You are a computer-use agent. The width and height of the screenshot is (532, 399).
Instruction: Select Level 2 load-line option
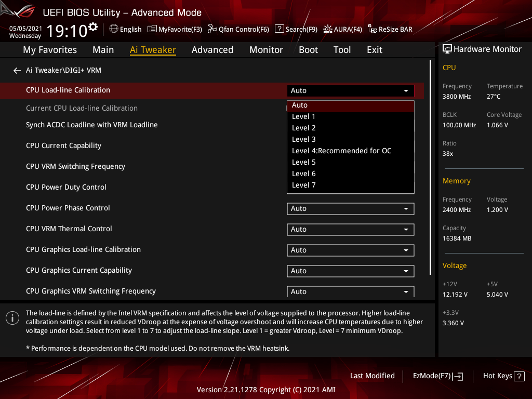351,128
